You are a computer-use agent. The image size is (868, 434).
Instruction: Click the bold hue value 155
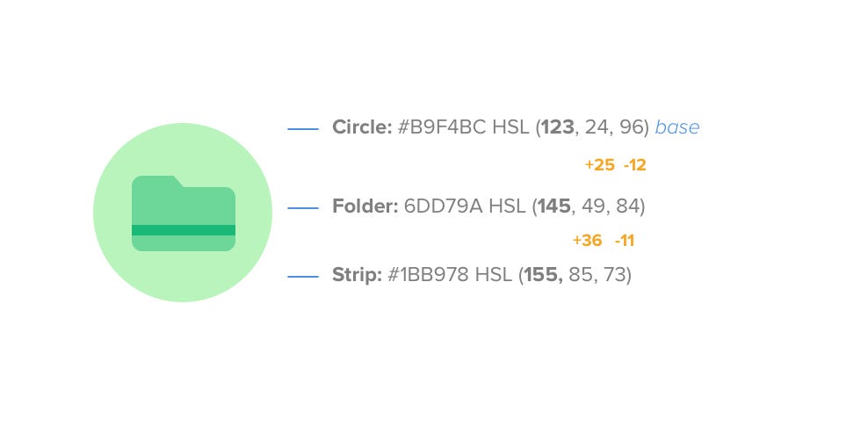coord(543,275)
